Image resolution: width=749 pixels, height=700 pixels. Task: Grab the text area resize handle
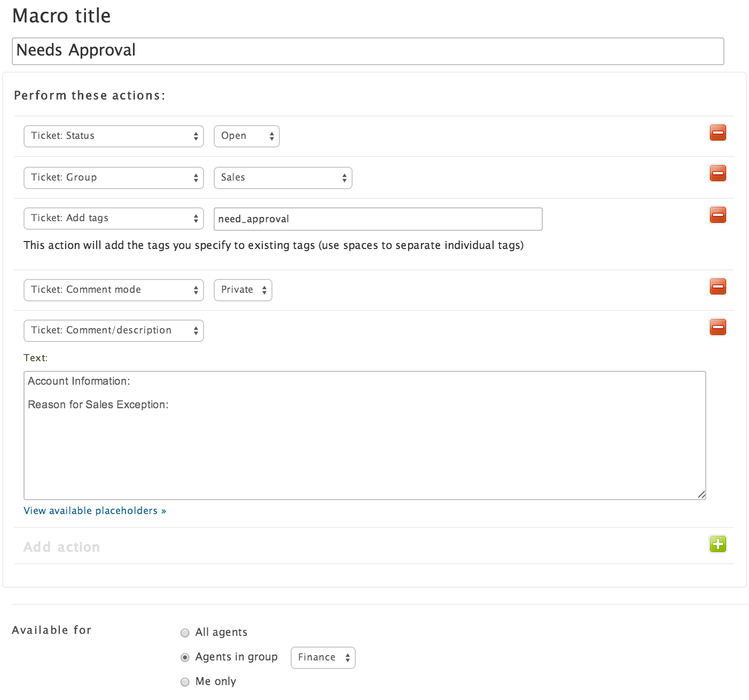click(x=701, y=495)
